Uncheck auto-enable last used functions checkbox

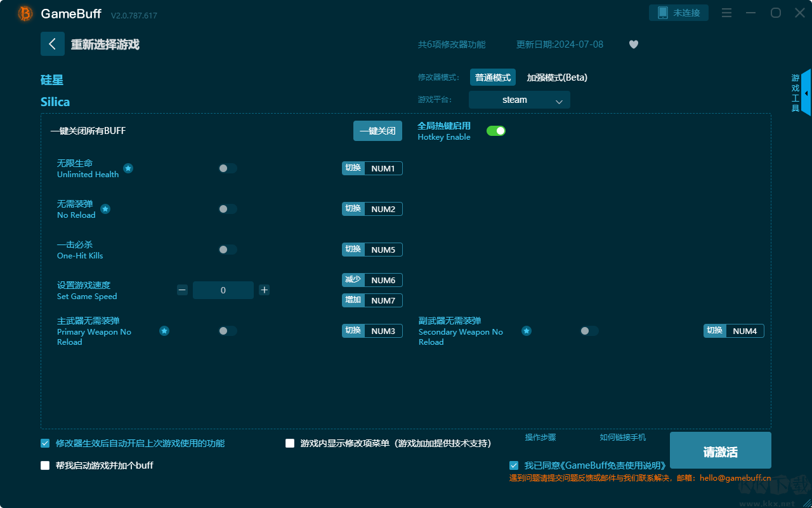tap(45, 443)
